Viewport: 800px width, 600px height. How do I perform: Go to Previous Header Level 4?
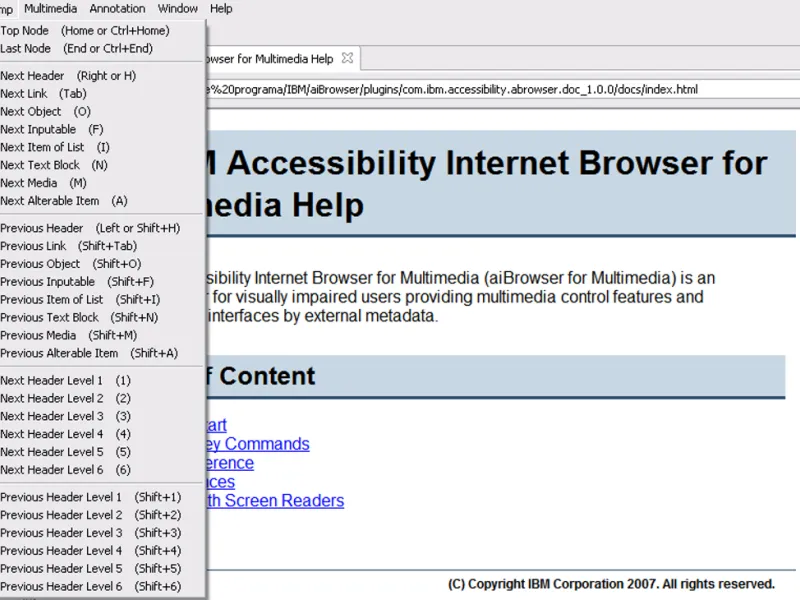(x=102, y=551)
